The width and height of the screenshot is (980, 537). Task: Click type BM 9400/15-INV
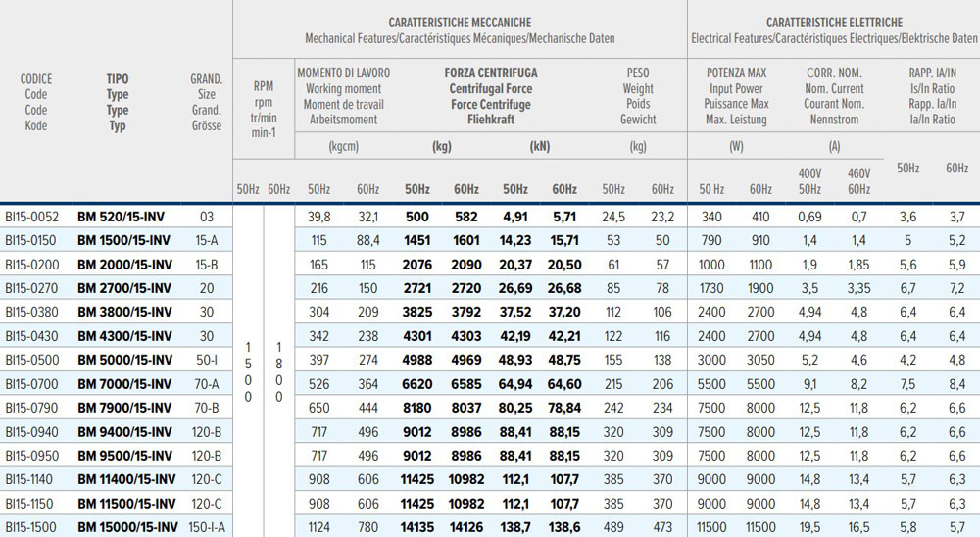click(x=124, y=432)
